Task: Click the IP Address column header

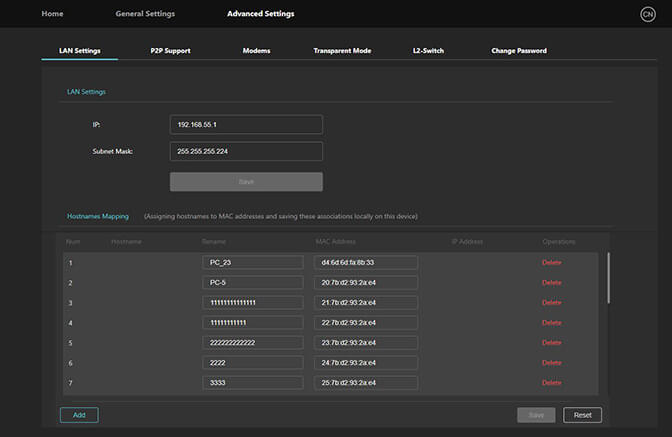Action: (467, 242)
